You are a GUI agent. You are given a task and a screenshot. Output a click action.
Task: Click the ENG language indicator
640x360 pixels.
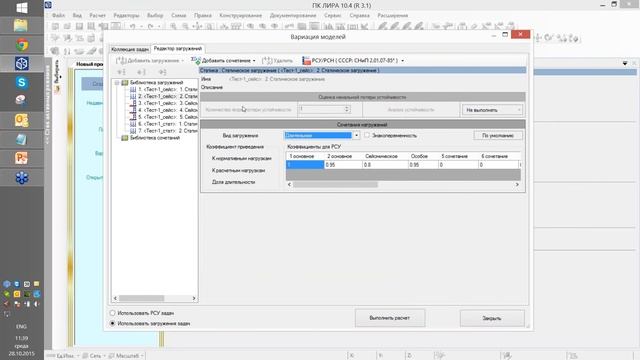[x=21, y=327]
